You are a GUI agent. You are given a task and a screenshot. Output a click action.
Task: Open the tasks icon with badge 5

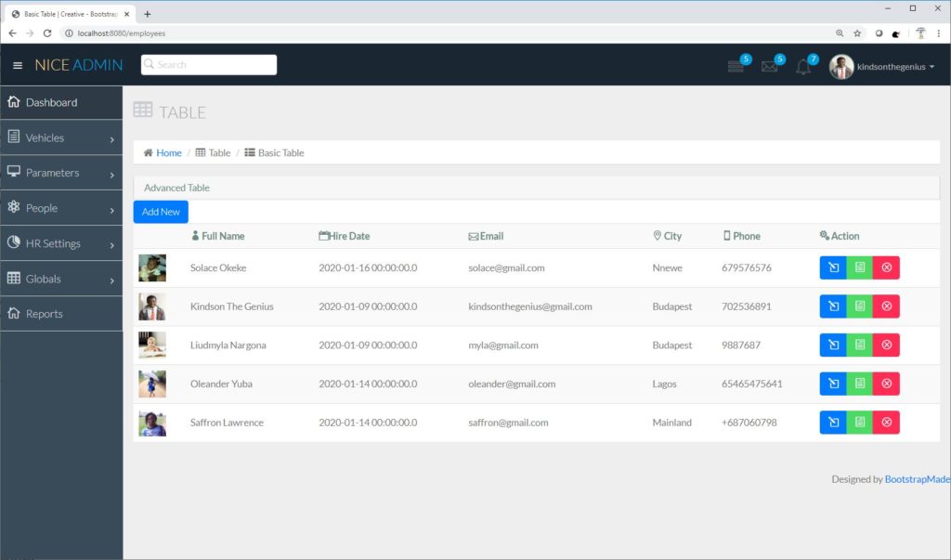point(736,66)
